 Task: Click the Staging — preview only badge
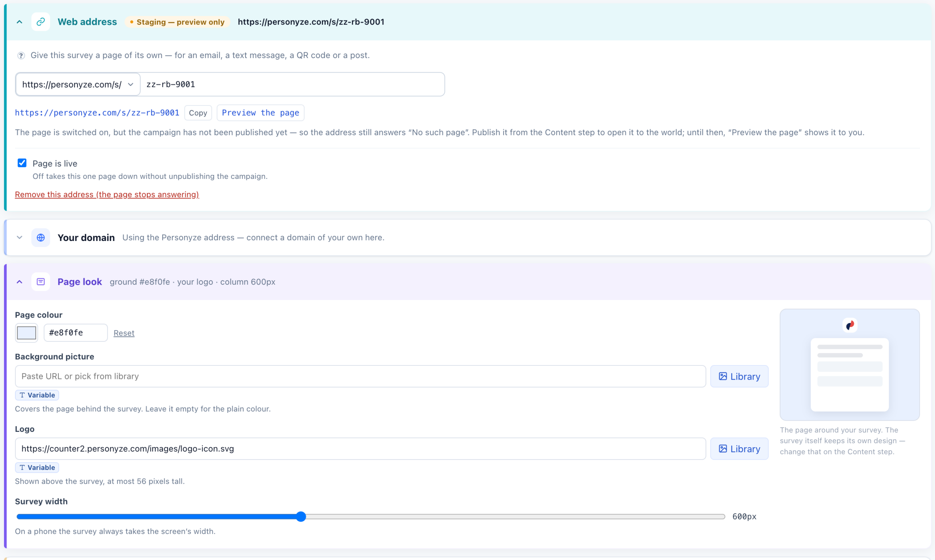(x=177, y=22)
